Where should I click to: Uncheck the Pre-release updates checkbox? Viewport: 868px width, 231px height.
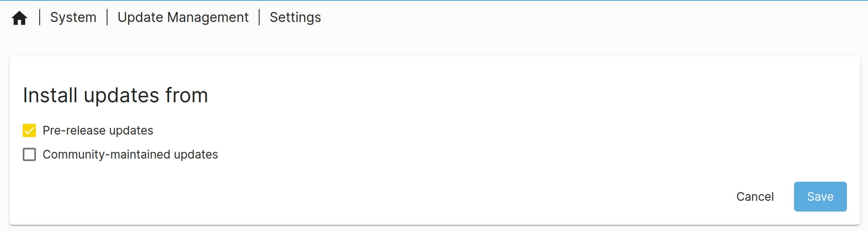click(29, 130)
